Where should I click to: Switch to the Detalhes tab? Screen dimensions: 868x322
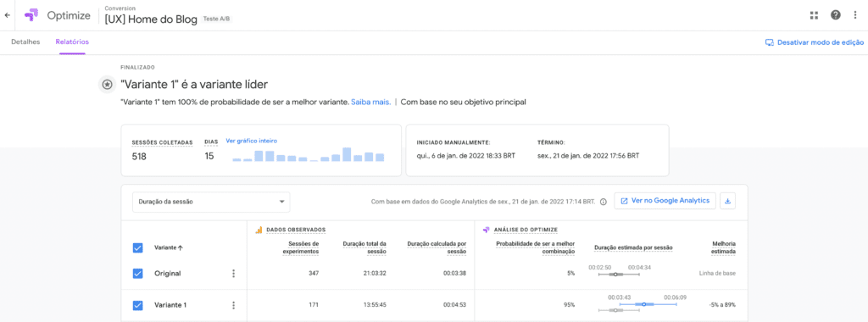click(x=25, y=42)
